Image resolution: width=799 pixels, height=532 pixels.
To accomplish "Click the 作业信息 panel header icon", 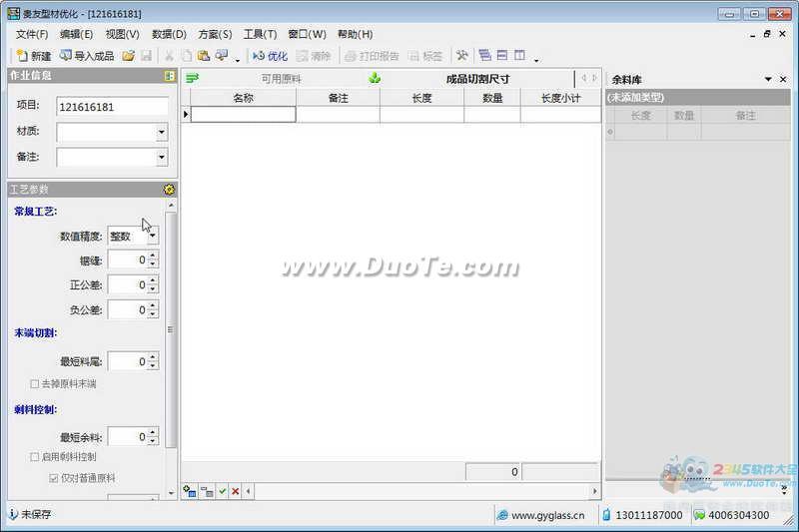I will point(169,76).
